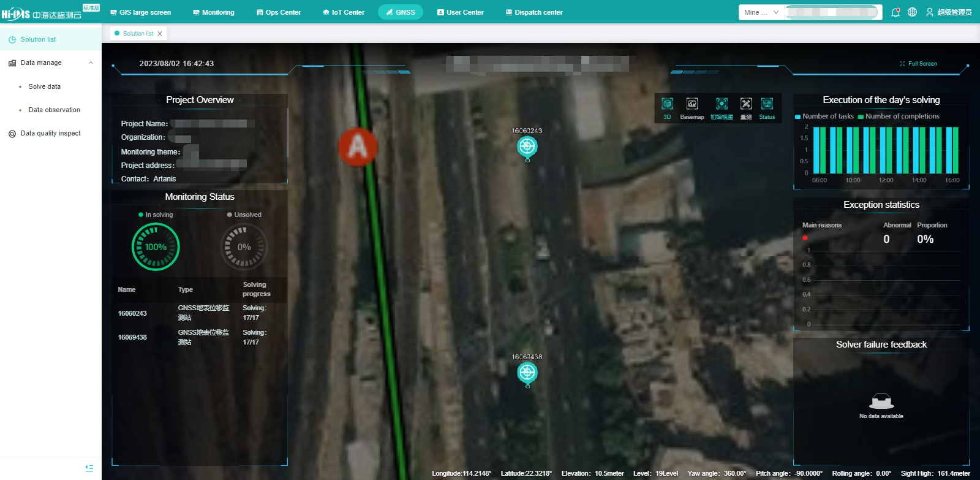The width and height of the screenshot is (980, 480).
Task: Close the Solution list tab
Action: [160, 34]
